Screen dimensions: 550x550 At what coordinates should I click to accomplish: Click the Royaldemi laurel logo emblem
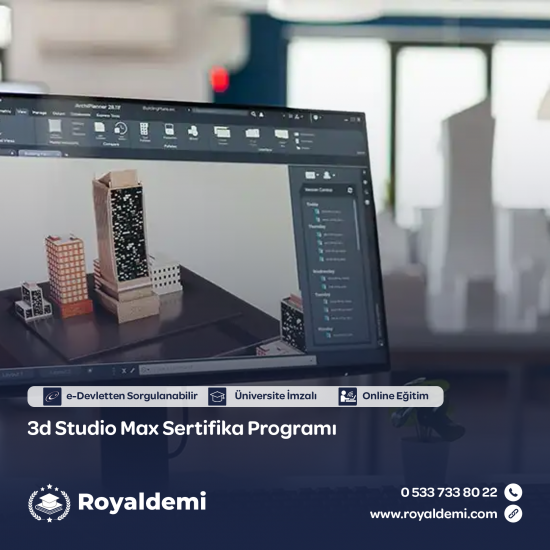point(49,503)
